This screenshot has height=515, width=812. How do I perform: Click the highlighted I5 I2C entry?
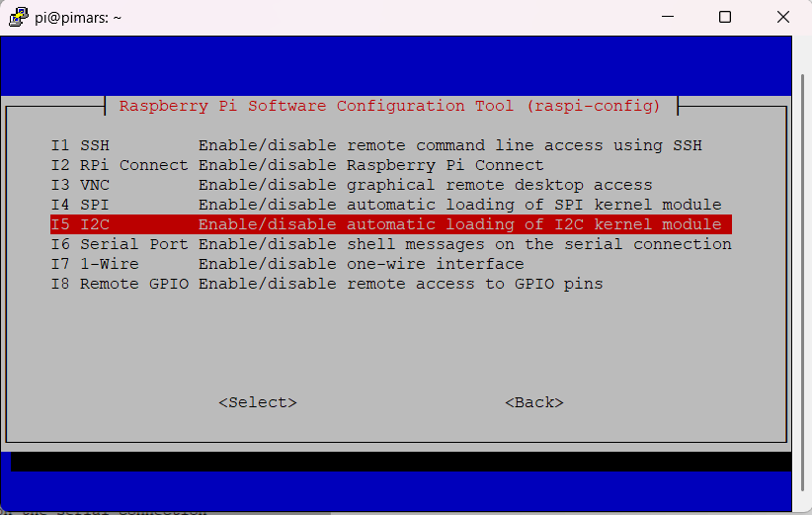(391, 224)
